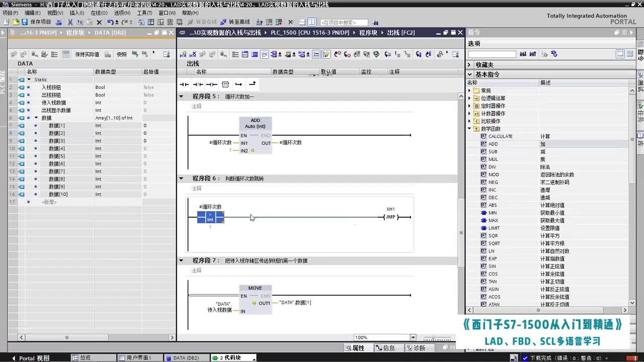The height and width of the screenshot is (362, 644).
Task: Collapse Network 5 section
Action: [x=181, y=96]
